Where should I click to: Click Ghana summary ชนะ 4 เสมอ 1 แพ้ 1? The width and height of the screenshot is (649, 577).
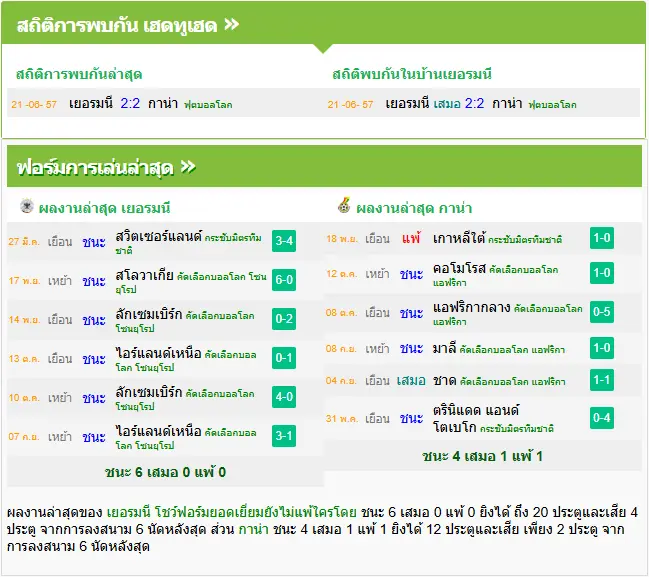(482, 456)
